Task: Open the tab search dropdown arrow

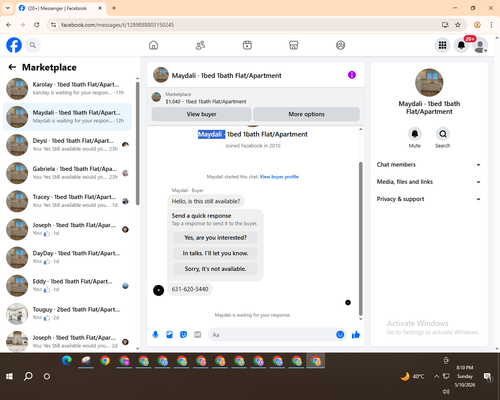Action: pyautogui.click(x=8, y=8)
